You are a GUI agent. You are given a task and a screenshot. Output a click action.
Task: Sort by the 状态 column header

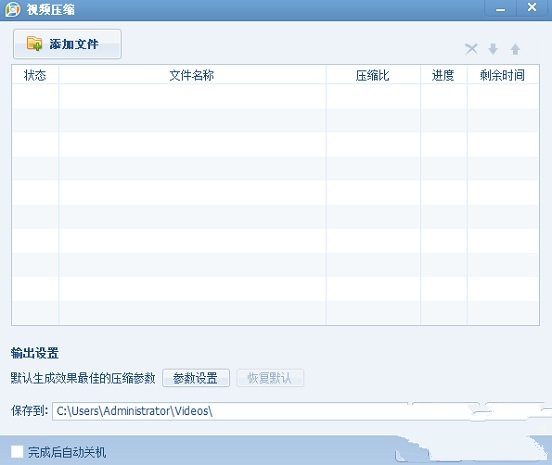(x=35, y=75)
